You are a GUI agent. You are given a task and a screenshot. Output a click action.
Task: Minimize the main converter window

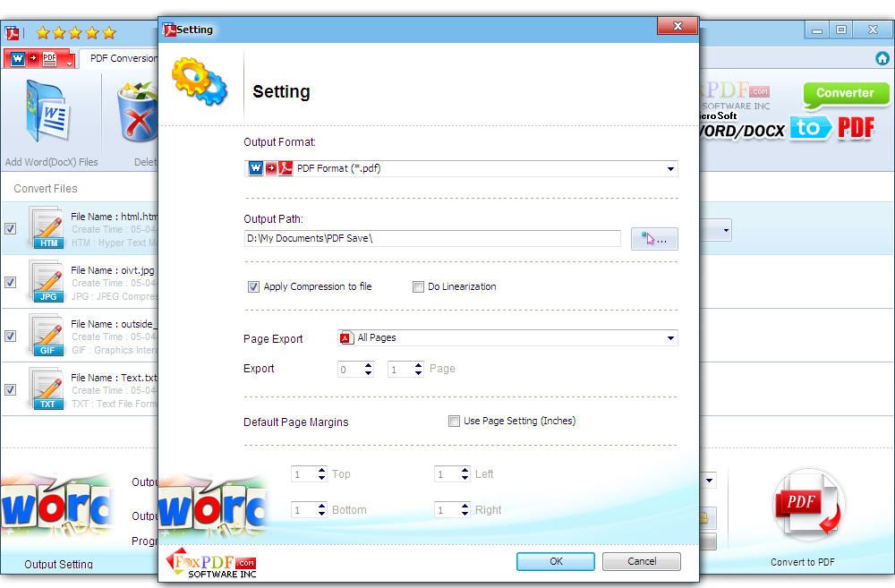(817, 30)
